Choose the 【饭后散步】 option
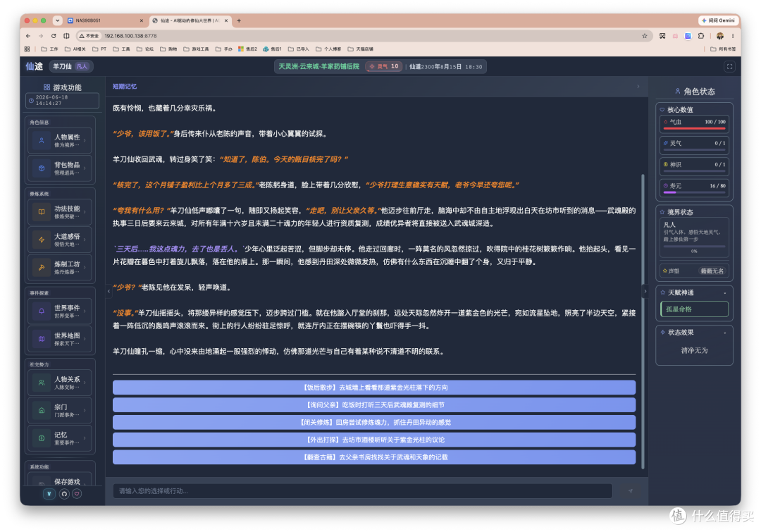Viewport: 761px width, 532px height. (x=374, y=388)
